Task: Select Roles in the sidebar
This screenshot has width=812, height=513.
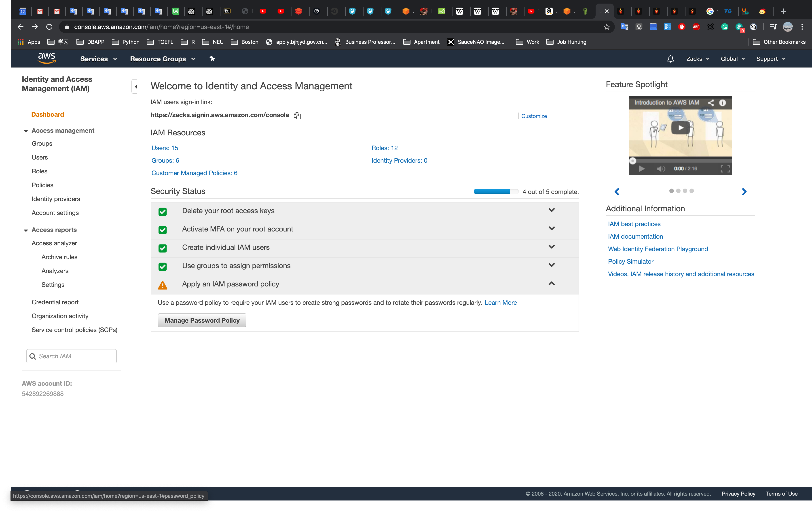Action: click(39, 171)
